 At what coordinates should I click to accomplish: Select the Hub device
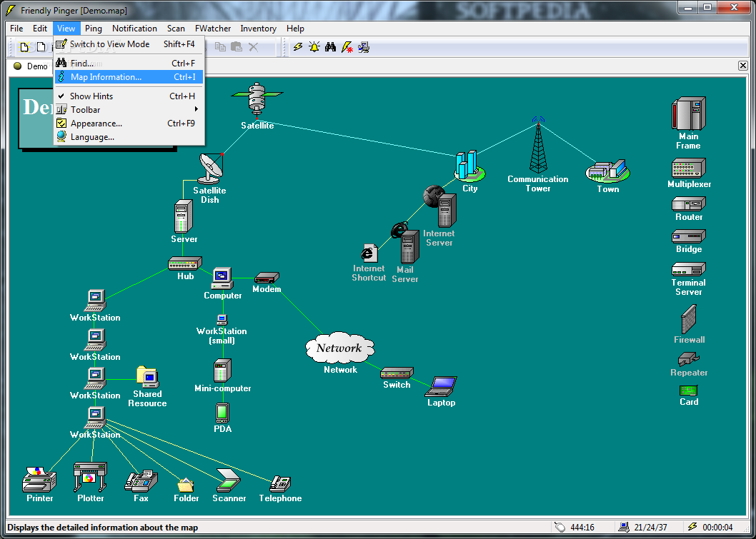[x=184, y=263]
